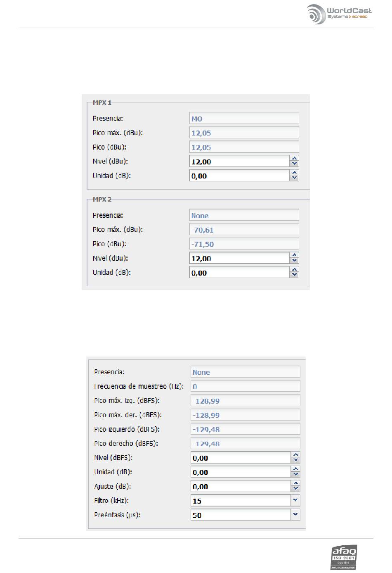
Task: Decrease MPX 2 Unidad (dB) down arrow
Action: [x=294, y=275]
